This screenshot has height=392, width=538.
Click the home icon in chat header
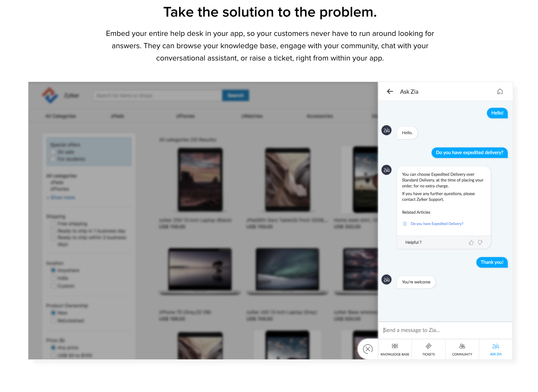500,91
